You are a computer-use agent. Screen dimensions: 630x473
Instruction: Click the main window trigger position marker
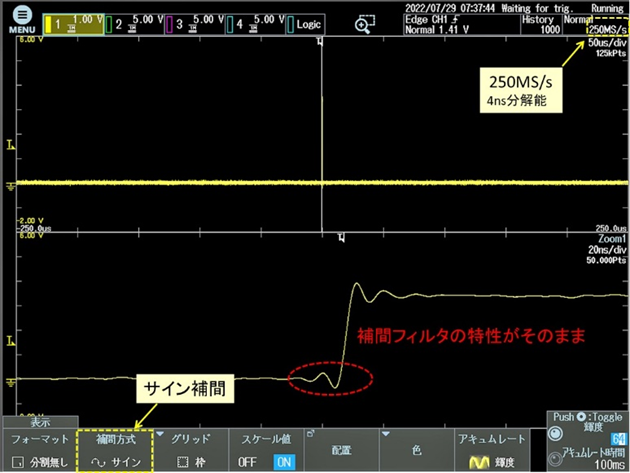click(320, 41)
